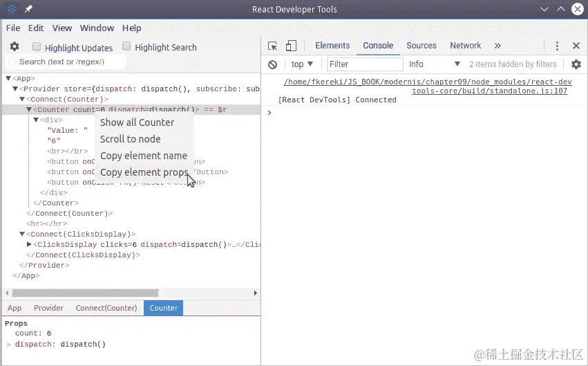Viewport: 588px width, 366px height.
Task: Click the console input prompt
Action: (424, 113)
